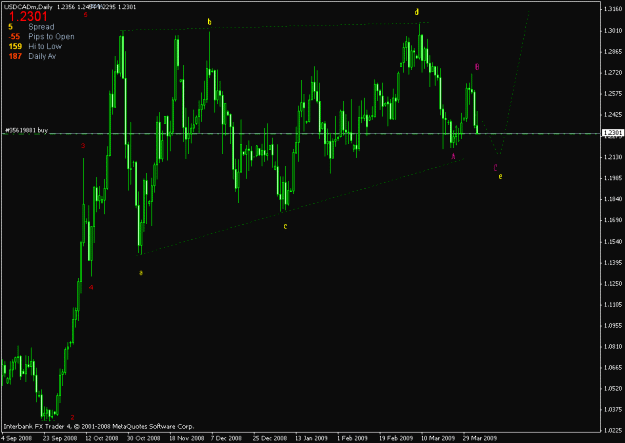Select yellow wave label e
Viewport: 625px width, 443px height.
500,176
